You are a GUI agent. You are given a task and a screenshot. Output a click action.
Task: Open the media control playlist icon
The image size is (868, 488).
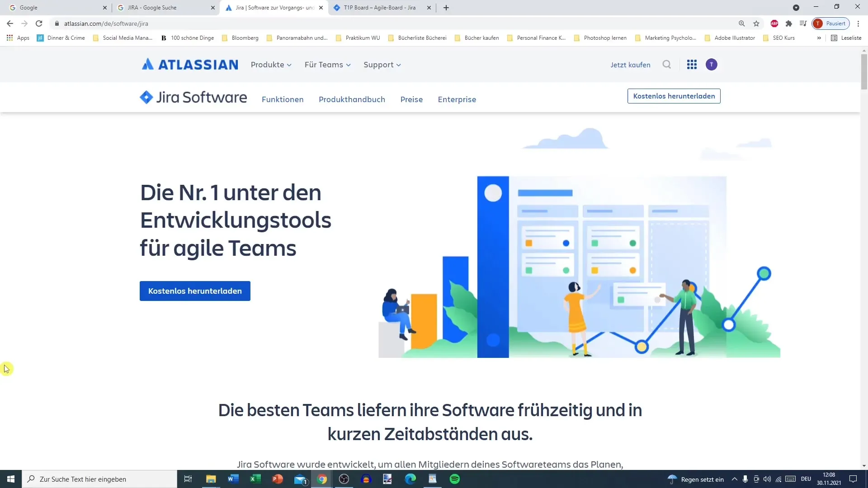pos(803,23)
